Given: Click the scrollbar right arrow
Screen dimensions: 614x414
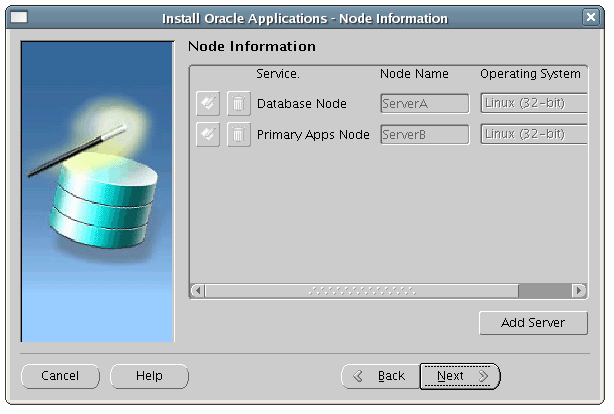Looking at the screenshot, I should click(578, 291).
